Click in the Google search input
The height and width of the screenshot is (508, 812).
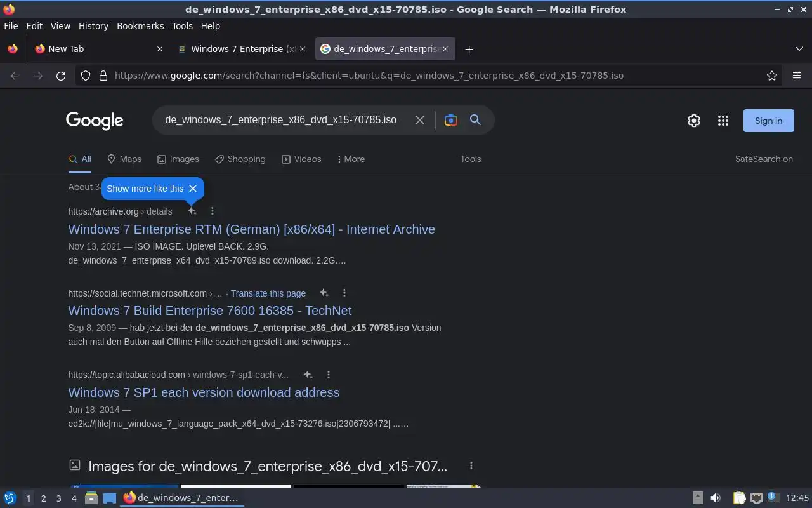pyautogui.click(x=280, y=120)
